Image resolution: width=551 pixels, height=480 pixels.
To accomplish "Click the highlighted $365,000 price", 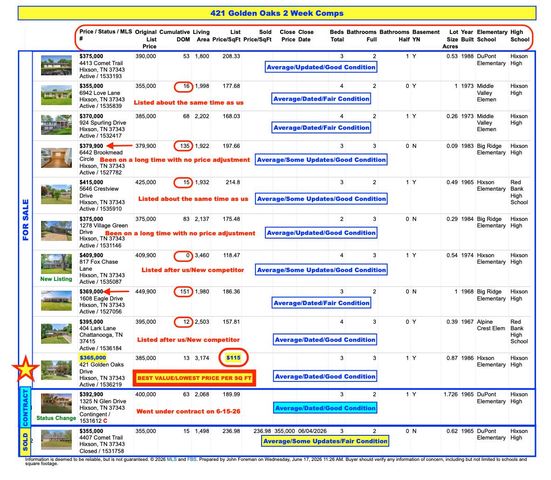I will [93, 358].
